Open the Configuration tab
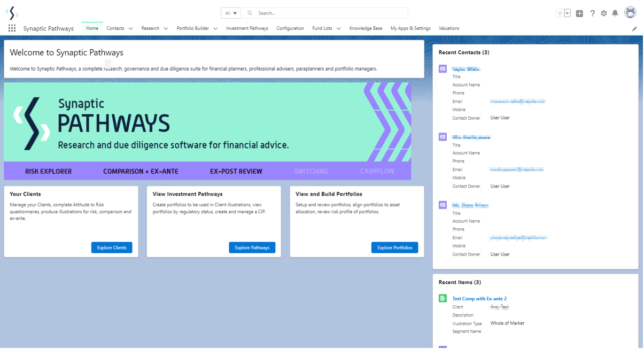The image size is (644, 349). coord(290,28)
